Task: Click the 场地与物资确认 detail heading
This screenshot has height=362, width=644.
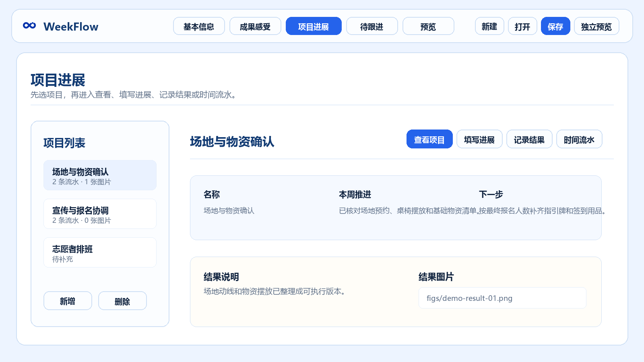Action: [x=232, y=142]
